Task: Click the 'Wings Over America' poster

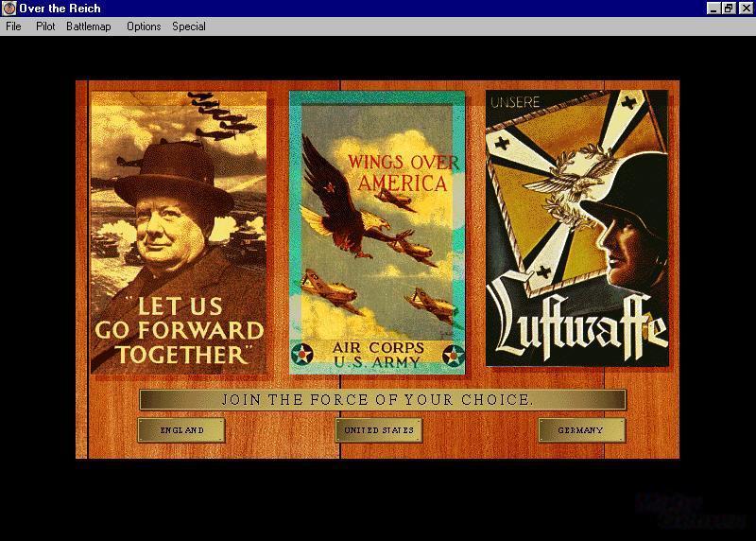Action: coord(377,232)
